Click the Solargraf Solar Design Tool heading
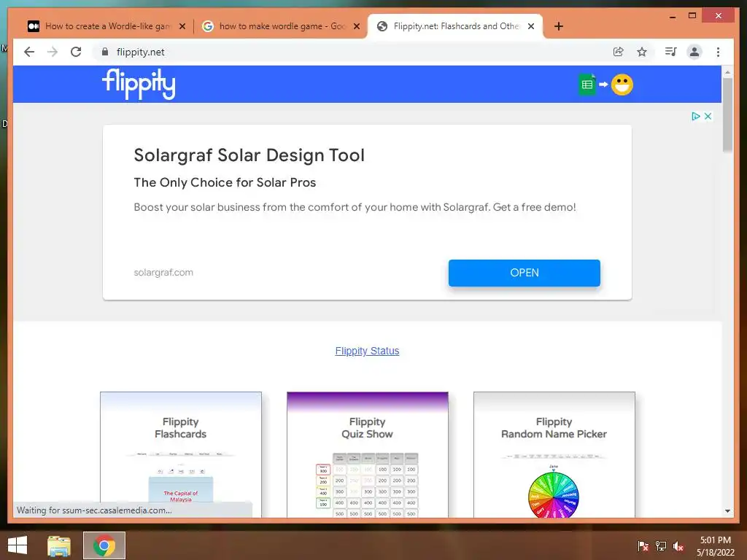This screenshot has width=747, height=560. click(249, 155)
